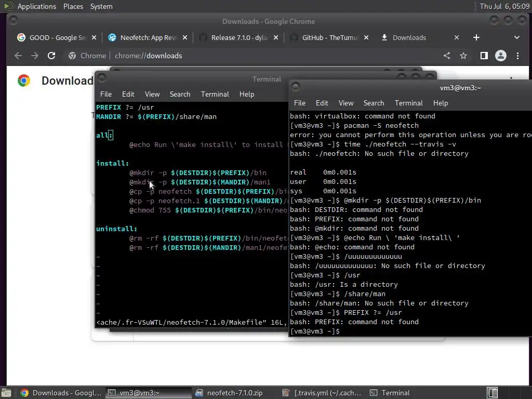Open Chrome side panel icon
The image size is (532, 399).
pos(484,56)
